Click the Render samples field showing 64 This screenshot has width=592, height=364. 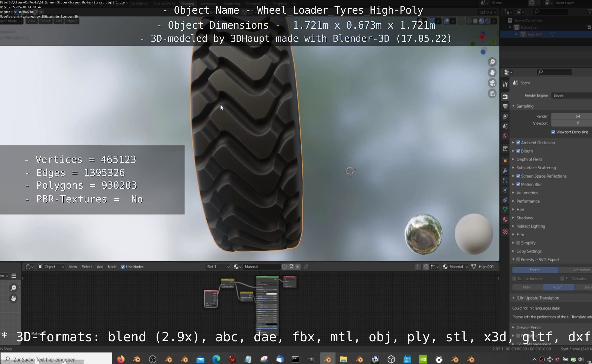(x=571, y=116)
